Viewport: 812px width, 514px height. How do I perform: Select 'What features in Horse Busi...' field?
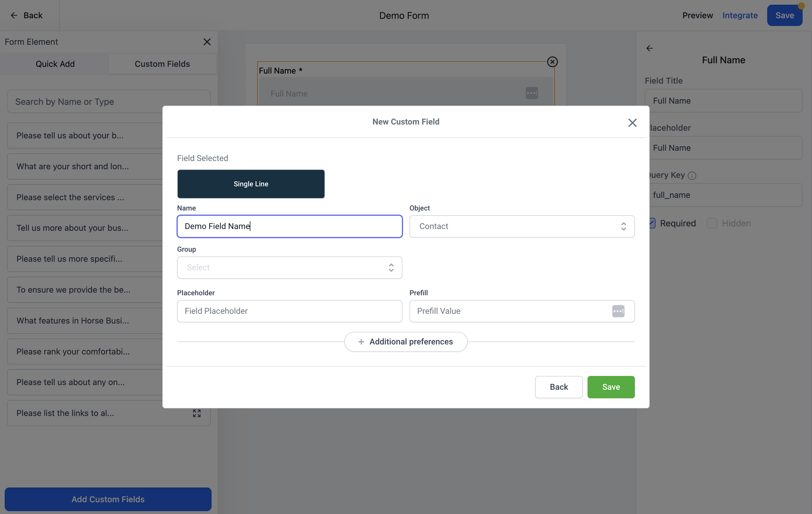[x=85, y=321]
